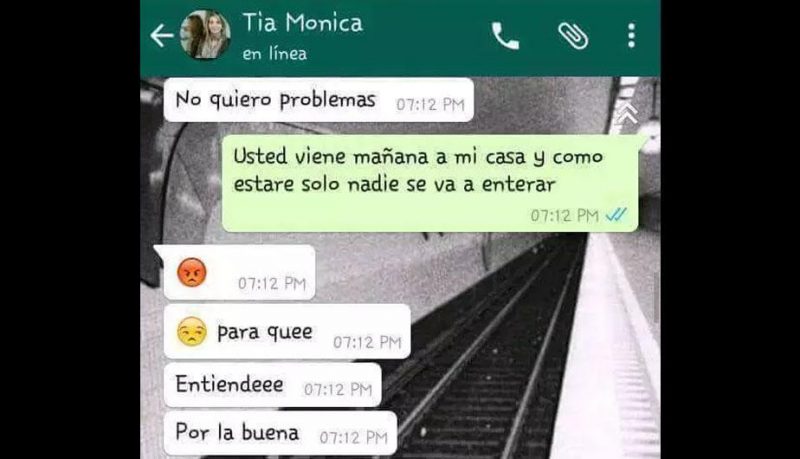
Task: Open attachments with the paperclip icon
Action: [x=573, y=36]
